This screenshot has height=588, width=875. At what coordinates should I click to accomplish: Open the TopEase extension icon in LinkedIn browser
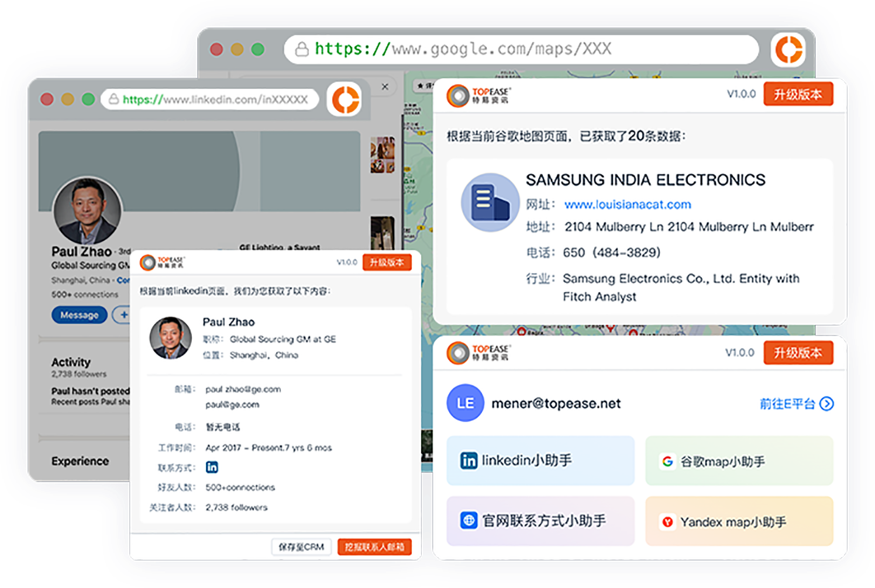[x=345, y=99]
